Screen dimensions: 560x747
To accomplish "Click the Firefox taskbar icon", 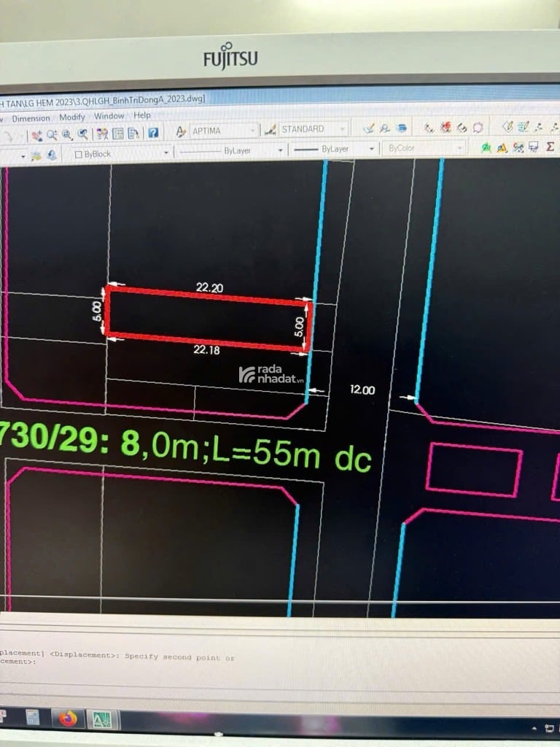I will [68, 718].
